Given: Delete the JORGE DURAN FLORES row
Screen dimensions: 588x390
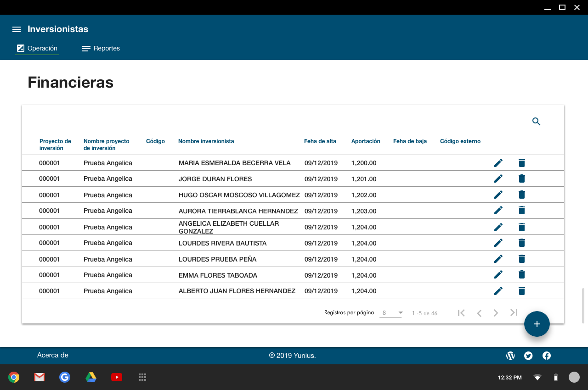Looking at the screenshot, I should [521, 179].
